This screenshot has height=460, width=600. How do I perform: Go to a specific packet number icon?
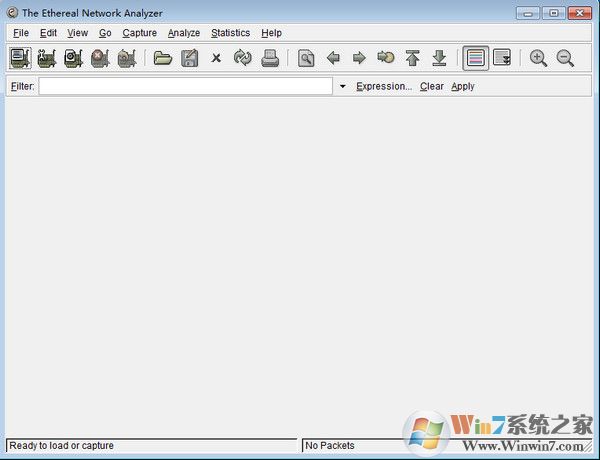coord(386,57)
